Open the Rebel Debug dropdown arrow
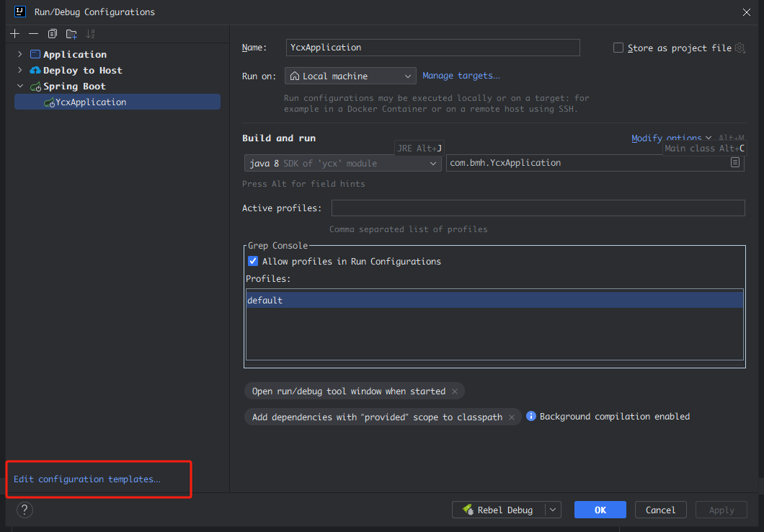764x532 pixels. (x=553, y=510)
